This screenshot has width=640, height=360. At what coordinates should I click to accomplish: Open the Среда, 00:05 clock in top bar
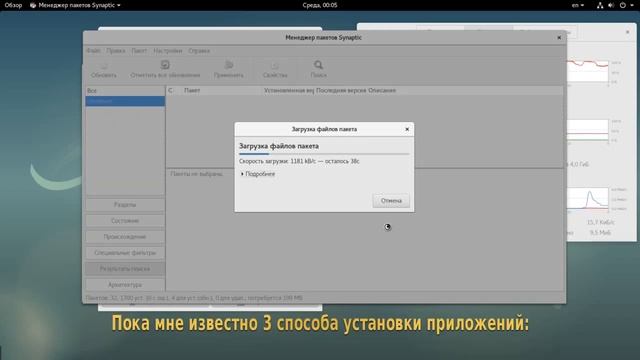320,5
